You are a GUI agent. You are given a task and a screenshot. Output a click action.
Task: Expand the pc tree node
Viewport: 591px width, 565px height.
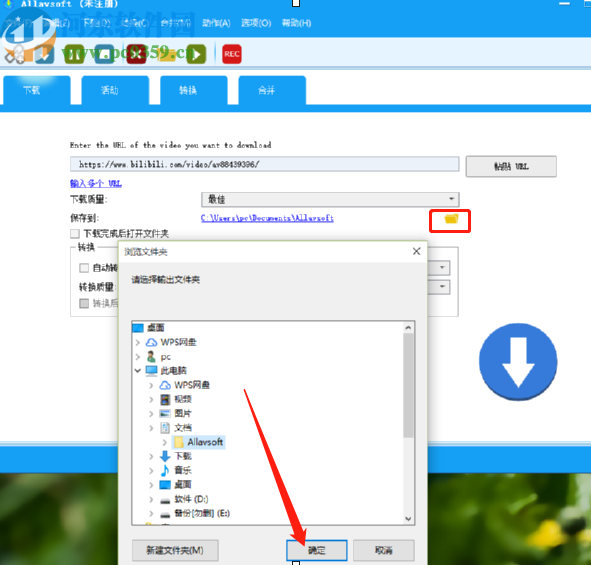pyautogui.click(x=138, y=357)
